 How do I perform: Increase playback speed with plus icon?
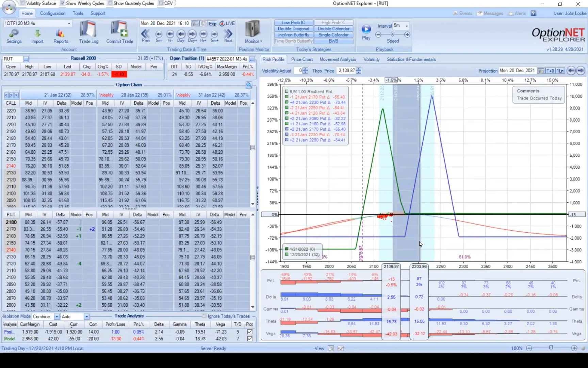(407, 34)
